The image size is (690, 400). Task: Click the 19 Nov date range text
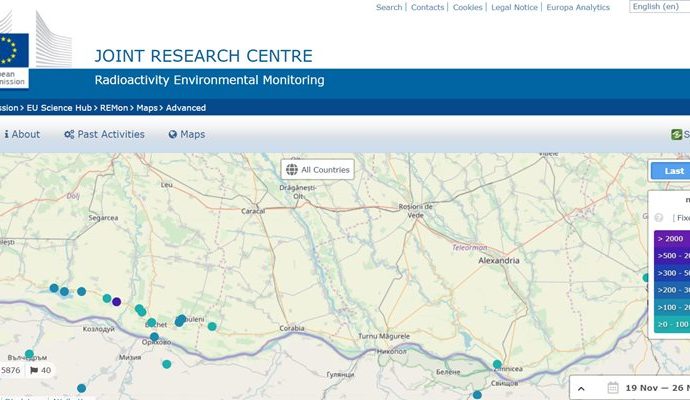657,388
